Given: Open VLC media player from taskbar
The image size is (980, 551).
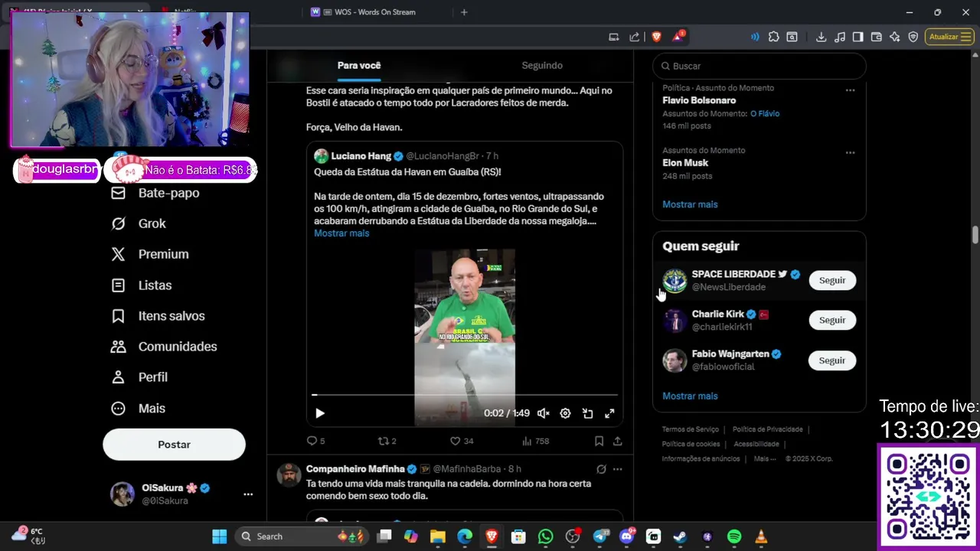Looking at the screenshot, I should click(761, 536).
